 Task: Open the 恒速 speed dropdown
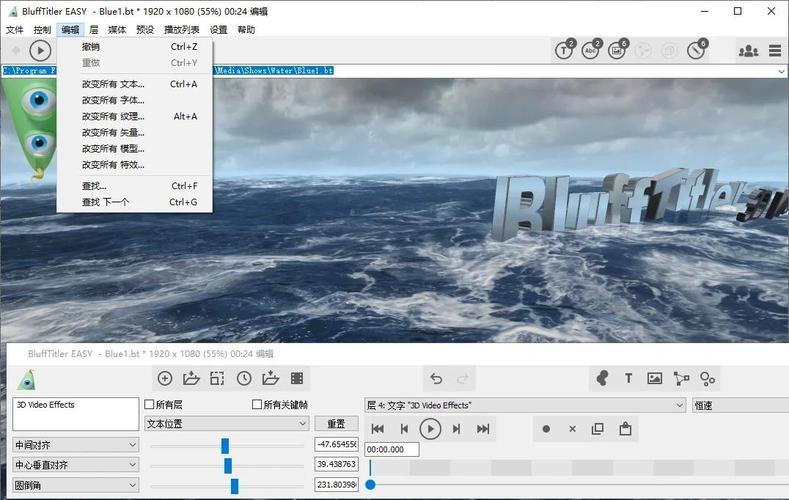[x=741, y=405]
